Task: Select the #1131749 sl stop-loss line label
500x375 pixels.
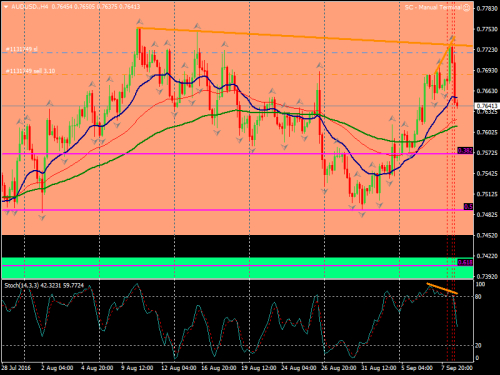Action: (x=22, y=49)
